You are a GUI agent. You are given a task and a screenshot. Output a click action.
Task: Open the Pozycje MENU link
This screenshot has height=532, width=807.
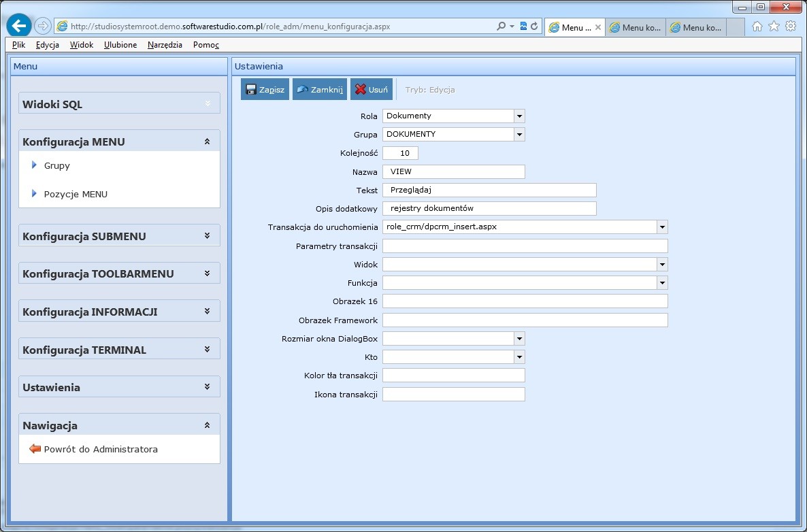tap(76, 194)
